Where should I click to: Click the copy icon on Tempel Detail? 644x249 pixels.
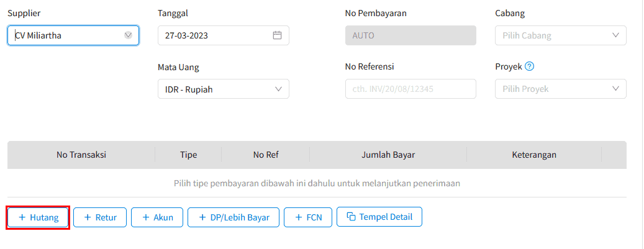(351, 217)
